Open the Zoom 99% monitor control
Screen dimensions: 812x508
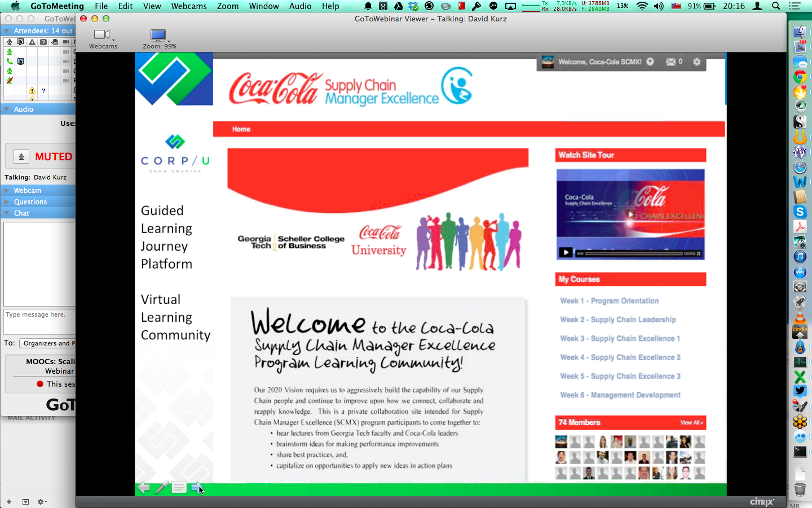(159, 39)
